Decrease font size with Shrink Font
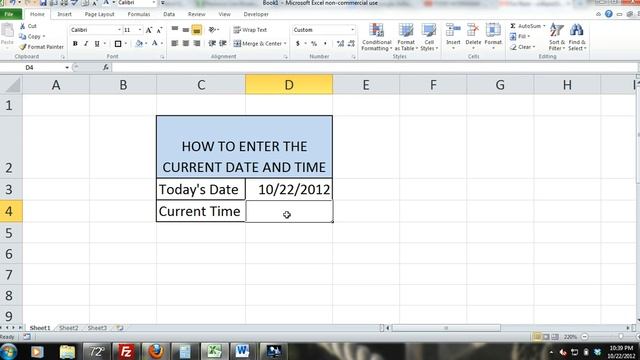 tap(159, 30)
